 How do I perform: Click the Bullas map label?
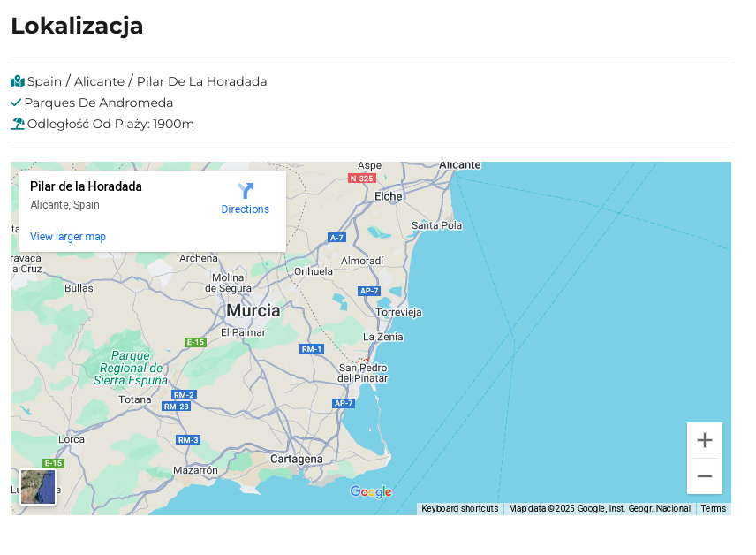79,288
